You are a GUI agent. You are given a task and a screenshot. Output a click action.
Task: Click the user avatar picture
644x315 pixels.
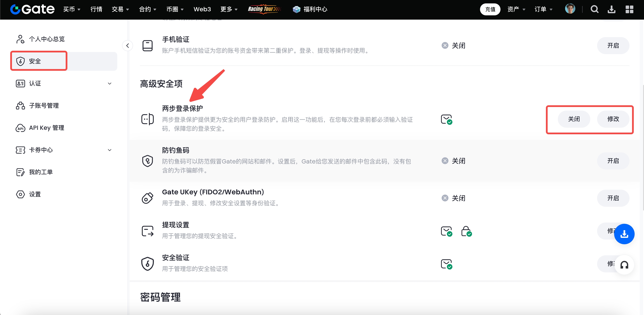pos(570,9)
